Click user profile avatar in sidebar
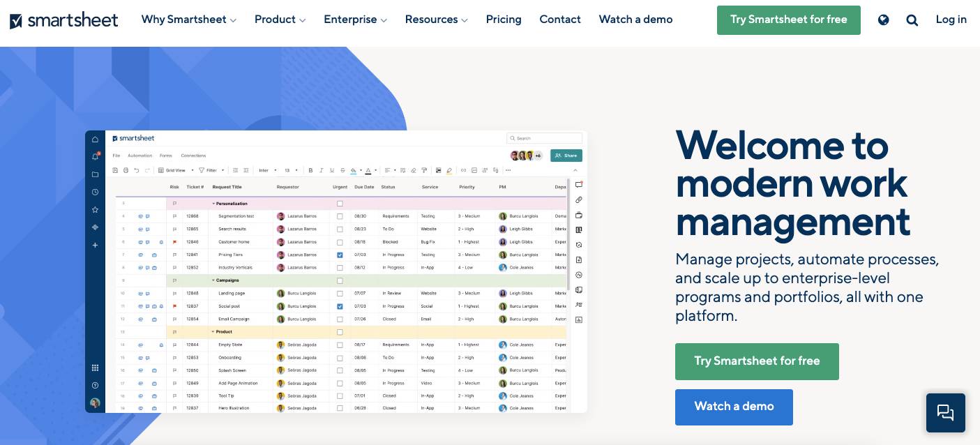 [x=96, y=403]
